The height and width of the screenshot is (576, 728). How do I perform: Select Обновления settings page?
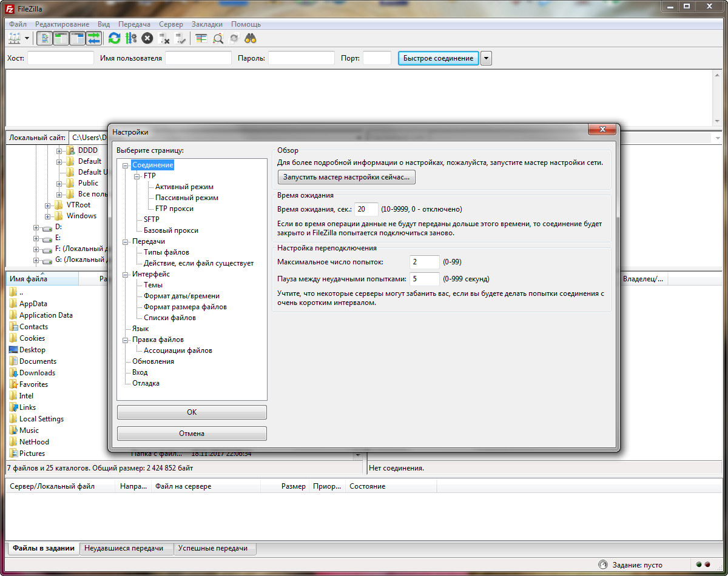pyautogui.click(x=153, y=361)
